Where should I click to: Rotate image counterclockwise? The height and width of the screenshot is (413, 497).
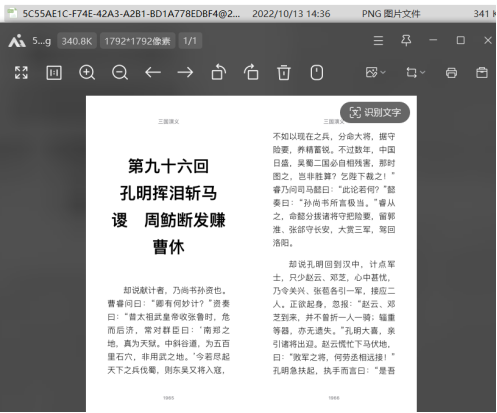218,72
